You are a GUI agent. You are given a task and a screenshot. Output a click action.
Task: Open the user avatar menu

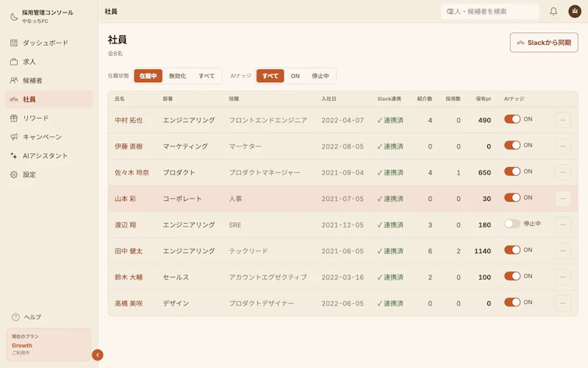[x=575, y=11]
